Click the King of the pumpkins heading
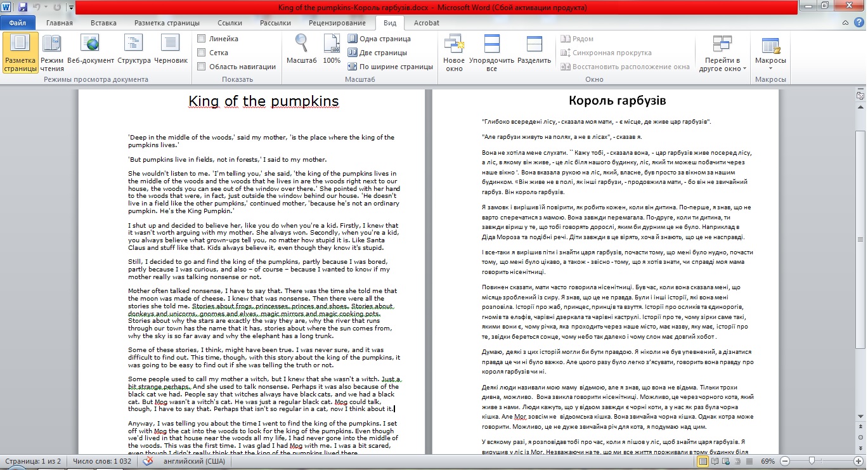Screen dimensions: 868x470 coord(264,101)
